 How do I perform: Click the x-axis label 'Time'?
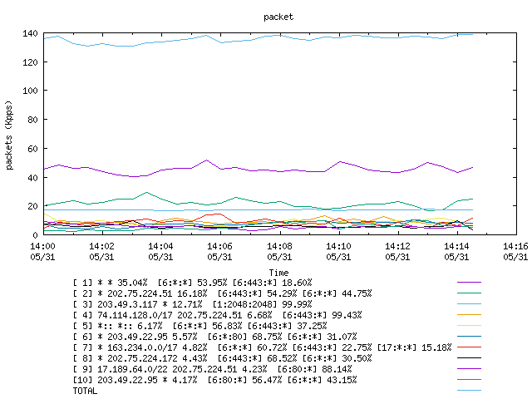(278, 273)
